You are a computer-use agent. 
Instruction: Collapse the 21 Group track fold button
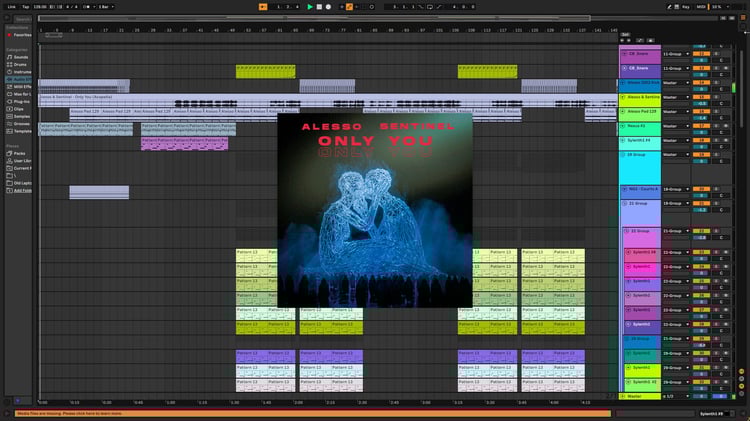[624, 203]
